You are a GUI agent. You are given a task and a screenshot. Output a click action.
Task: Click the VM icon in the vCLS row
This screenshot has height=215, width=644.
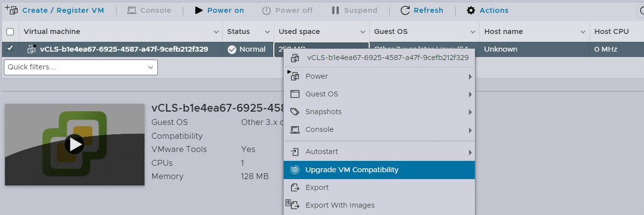click(31, 49)
